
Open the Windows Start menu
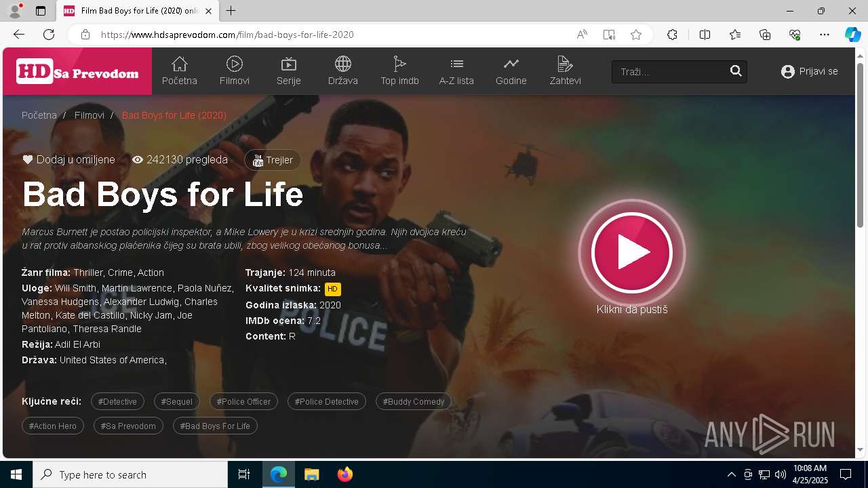(16, 474)
